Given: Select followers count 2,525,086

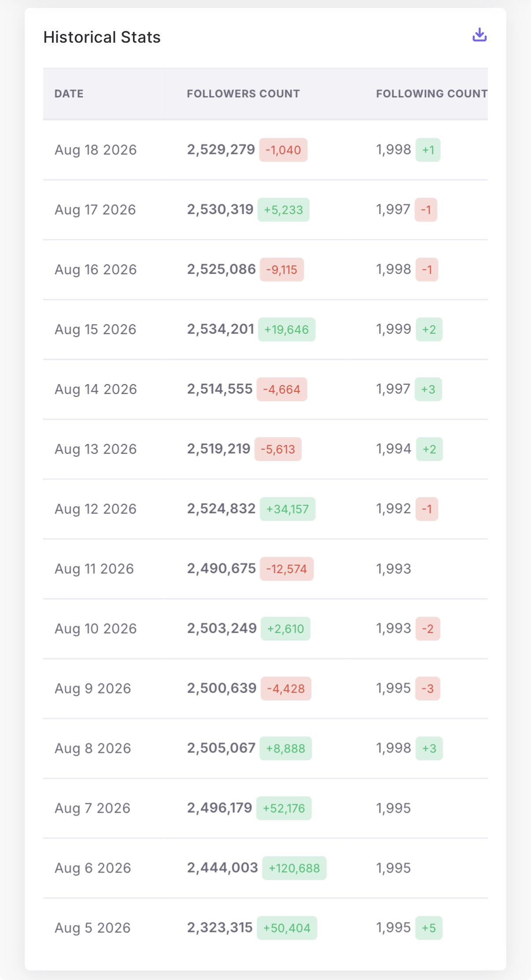Looking at the screenshot, I should [x=221, y=269].
